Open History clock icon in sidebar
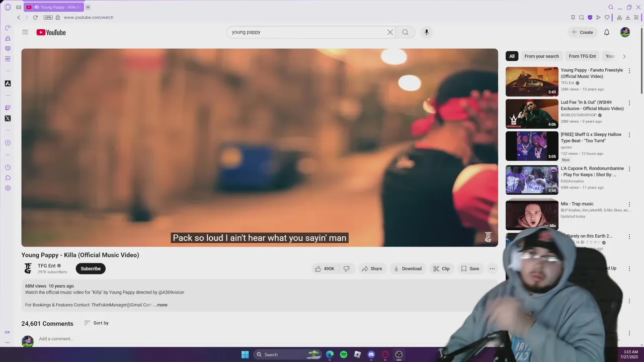Image resolution: width=644 pixels, height=362 pixels. [x=8, y=167]
